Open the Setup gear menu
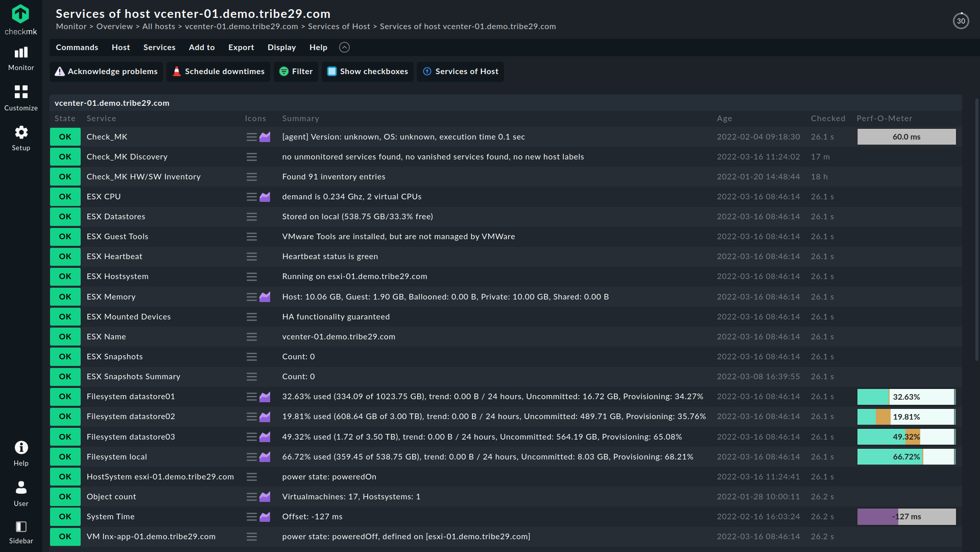 [21, 138]
